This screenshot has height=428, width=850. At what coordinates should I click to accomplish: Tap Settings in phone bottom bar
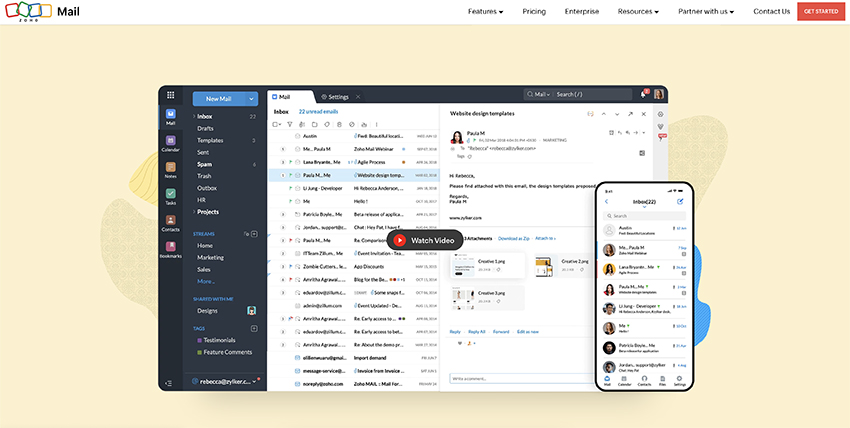(x=679, y=380)
